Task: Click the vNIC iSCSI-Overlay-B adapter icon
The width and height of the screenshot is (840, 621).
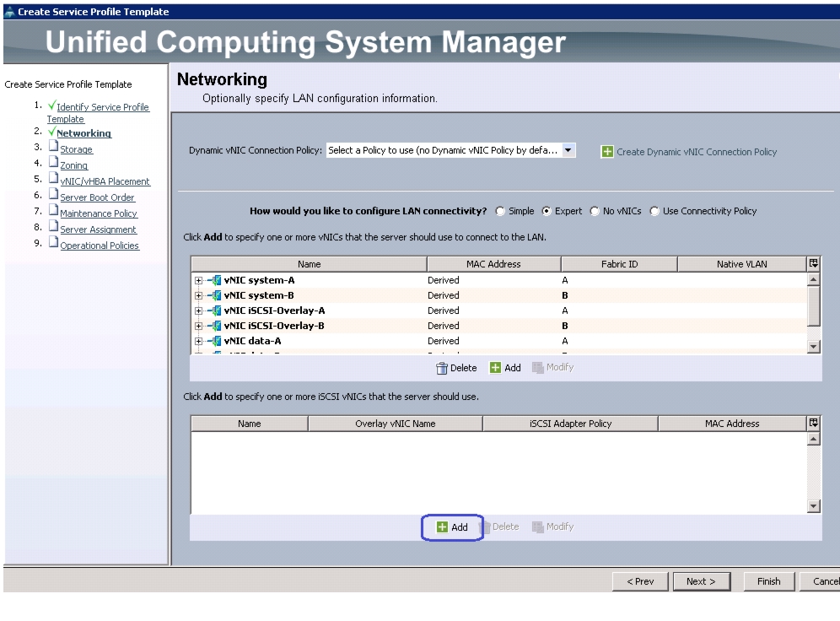Action: [215, 326]
